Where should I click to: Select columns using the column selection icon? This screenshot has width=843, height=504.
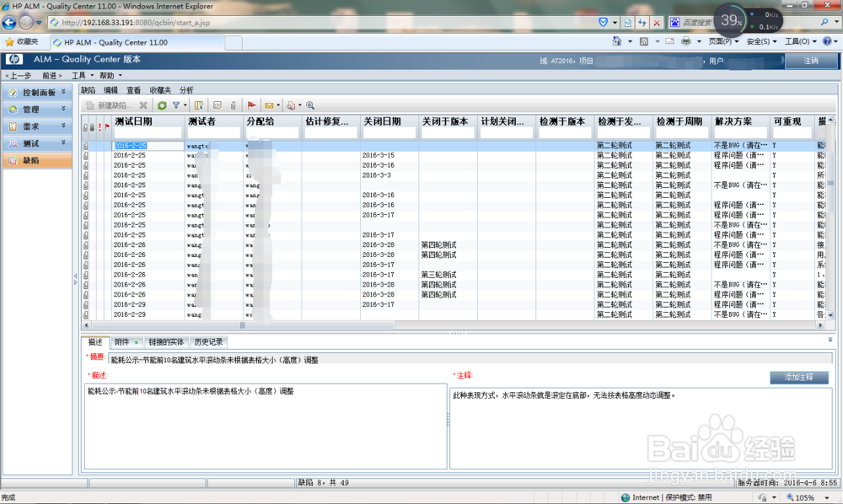pos(198,105)
